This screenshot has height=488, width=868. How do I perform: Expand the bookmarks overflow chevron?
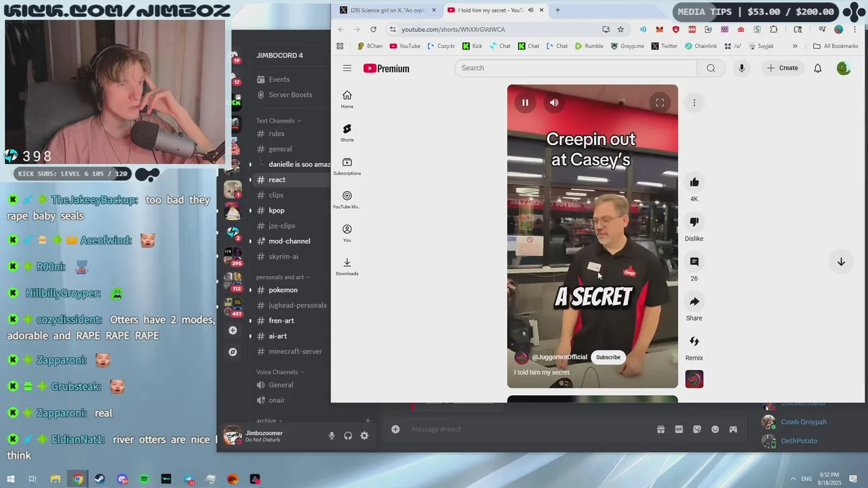[x=795, y=46]
